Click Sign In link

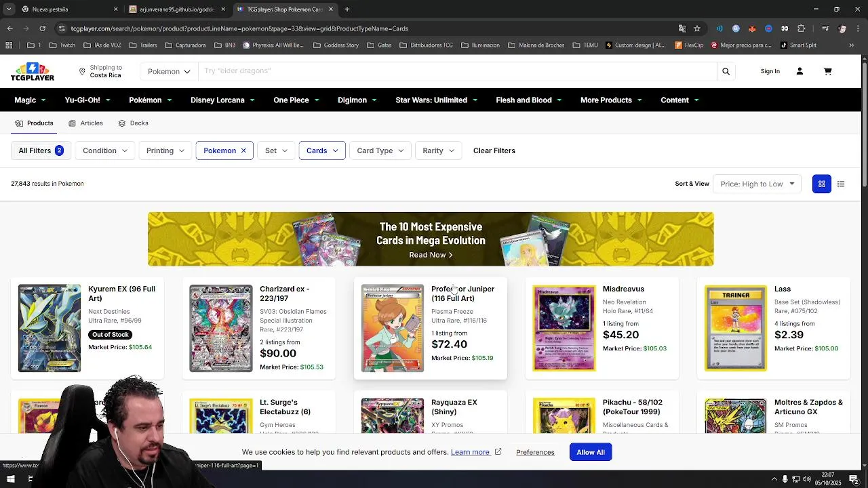(770, 71)
